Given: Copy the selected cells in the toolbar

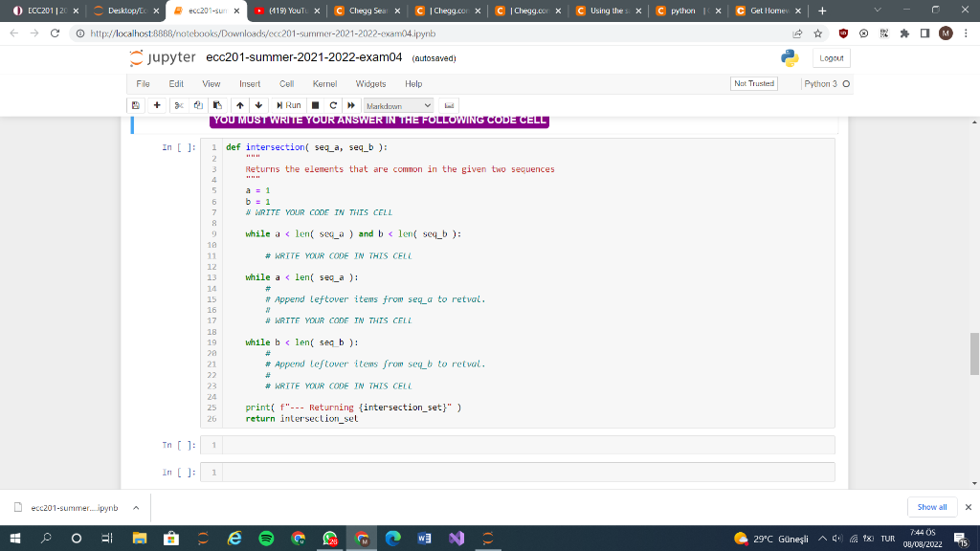Looking at the screenshot, I should pos(198,105).
